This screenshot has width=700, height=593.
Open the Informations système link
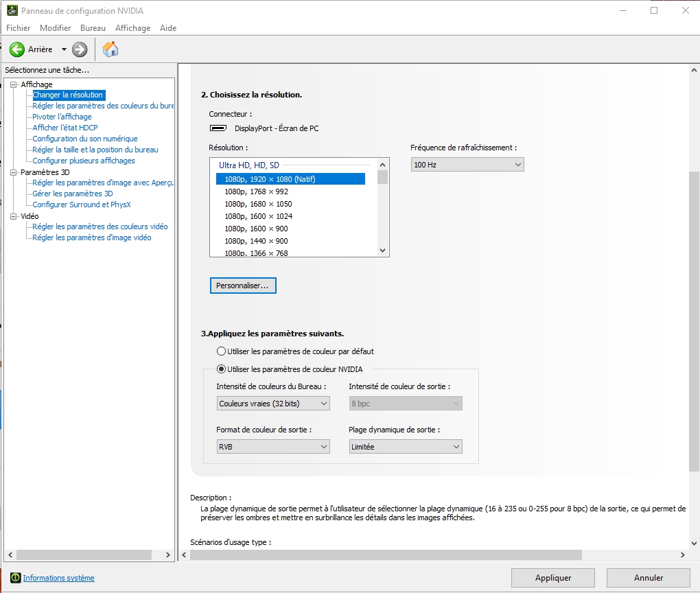point(58,578)
